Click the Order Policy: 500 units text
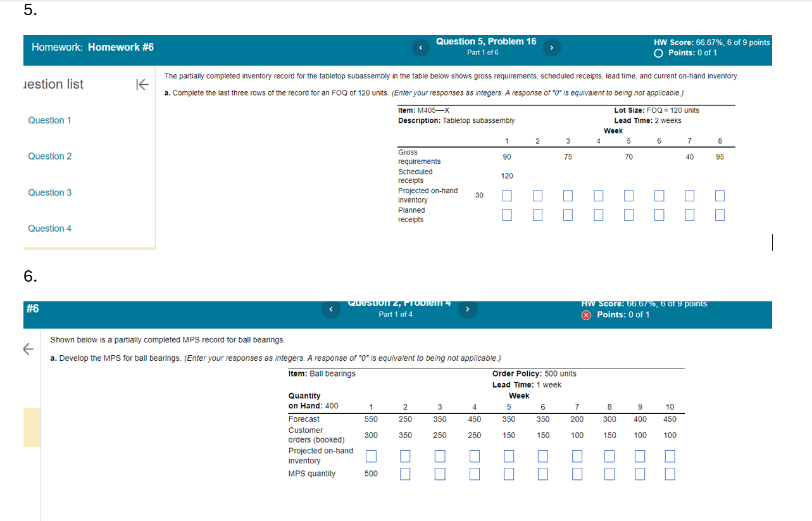 [534, 373]
